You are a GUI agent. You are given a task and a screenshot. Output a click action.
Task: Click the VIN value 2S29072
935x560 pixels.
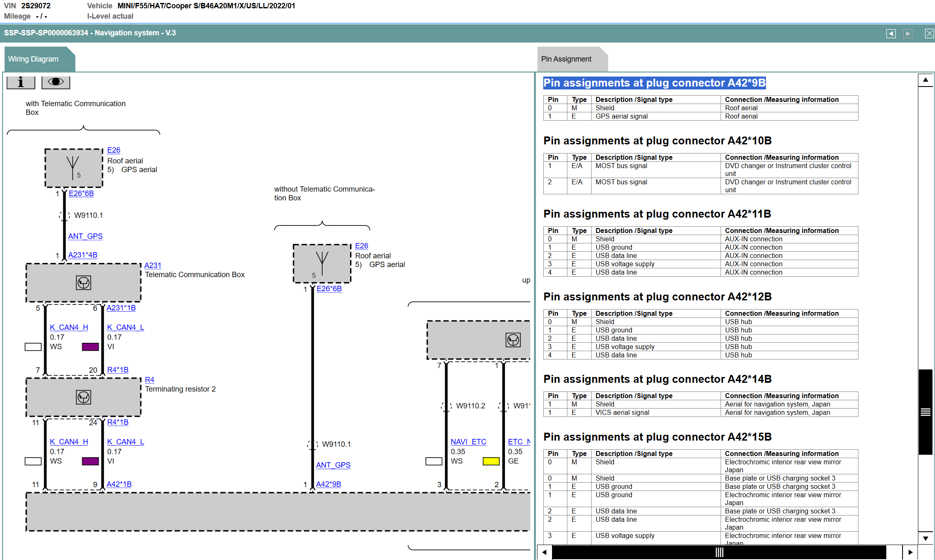coord(36,6)
